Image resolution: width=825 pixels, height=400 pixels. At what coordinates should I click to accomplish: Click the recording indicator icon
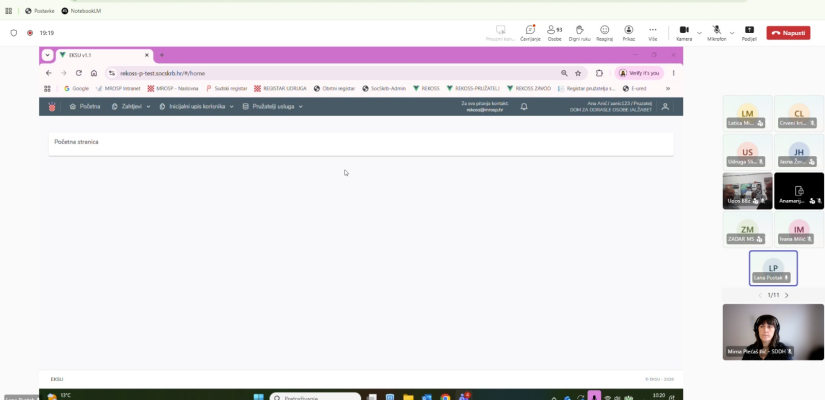click(30, 33)
